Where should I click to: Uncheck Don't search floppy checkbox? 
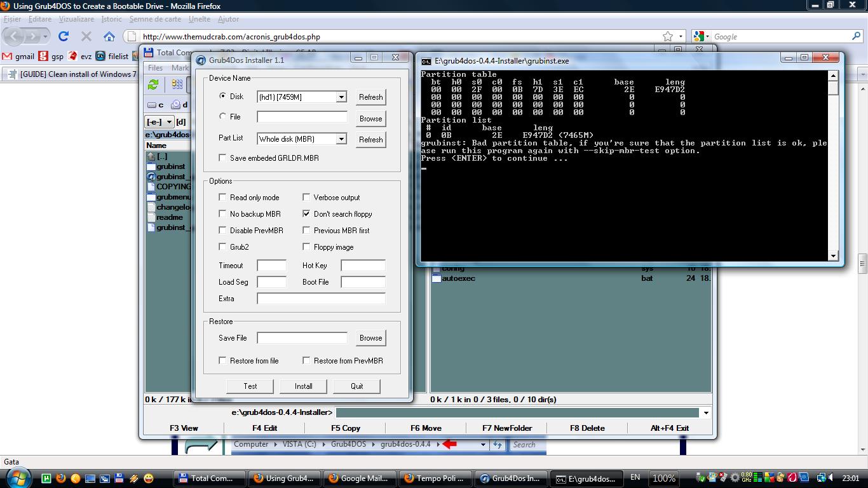(x=306, y=213)
